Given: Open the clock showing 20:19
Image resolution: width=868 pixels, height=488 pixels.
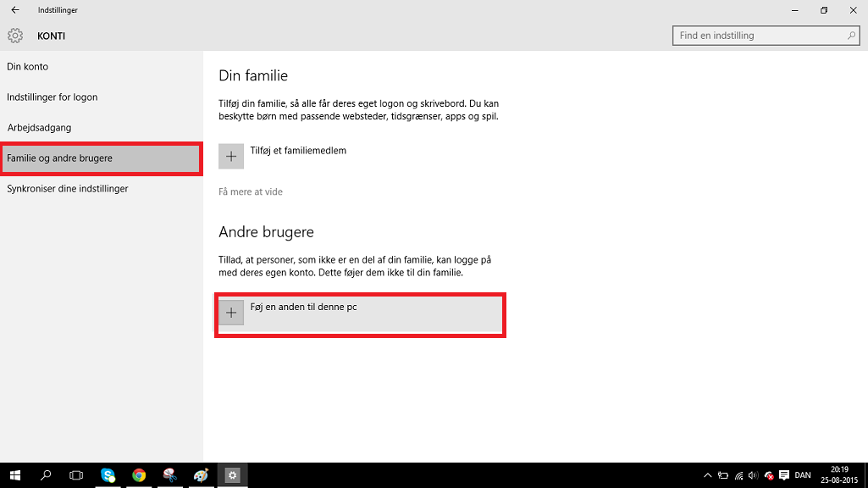Looking at the screenshot, I should coord(839,475).
